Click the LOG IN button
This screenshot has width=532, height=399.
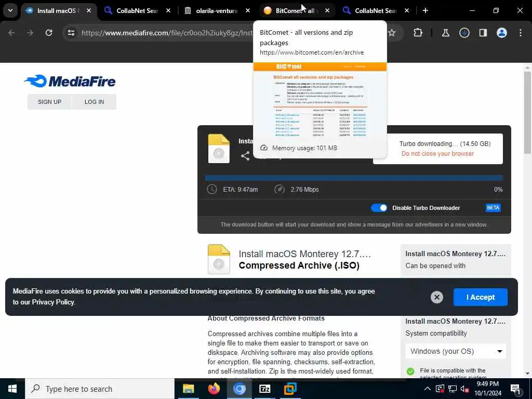click(95, 102)
